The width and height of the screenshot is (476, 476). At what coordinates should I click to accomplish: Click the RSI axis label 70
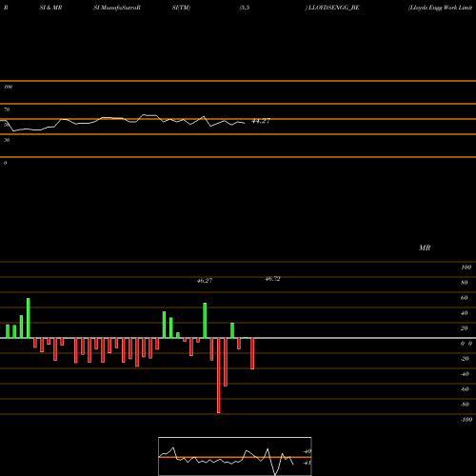(7, 109)
